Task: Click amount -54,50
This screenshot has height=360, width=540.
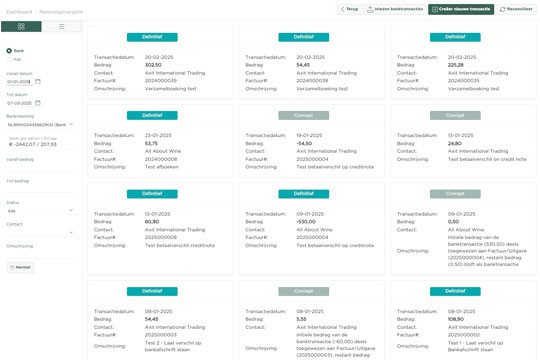Action: coord(304,143)
